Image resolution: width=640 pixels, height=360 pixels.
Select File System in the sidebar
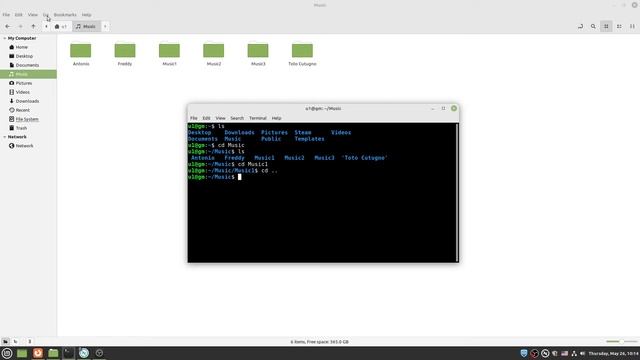[28, 119]
